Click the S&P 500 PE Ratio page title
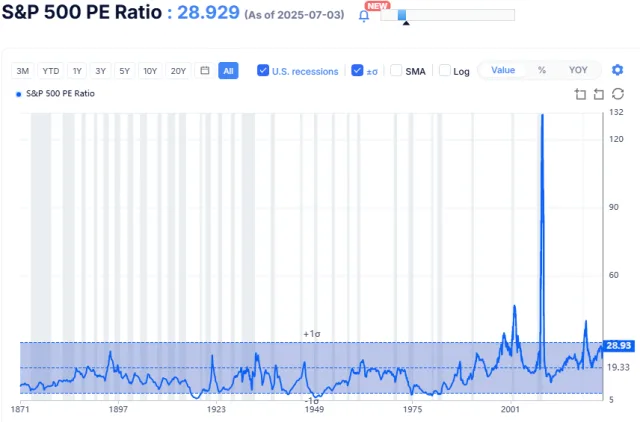The image size is (640, 422). pos(82,12)
